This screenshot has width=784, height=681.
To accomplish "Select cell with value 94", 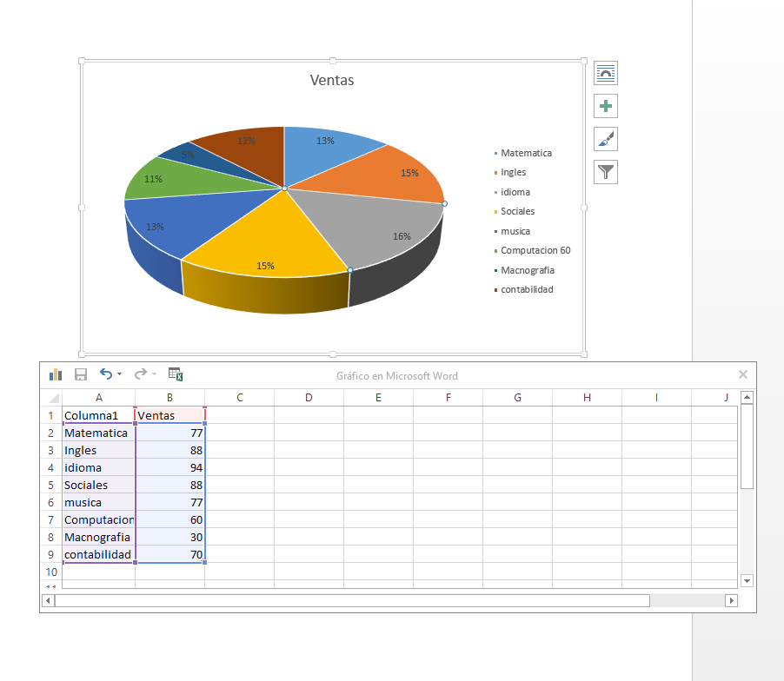I will (x=170, y=467).
